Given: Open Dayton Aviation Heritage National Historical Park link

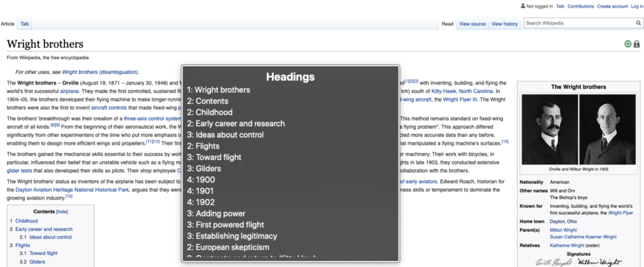Looking at the screenshot, I should coord(72,190).
